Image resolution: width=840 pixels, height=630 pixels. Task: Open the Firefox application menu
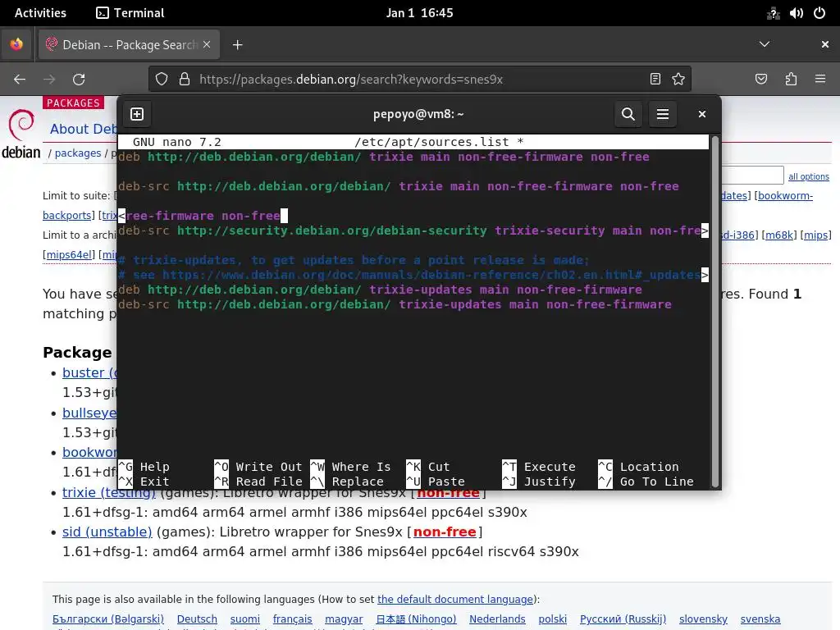click(820, 80)
